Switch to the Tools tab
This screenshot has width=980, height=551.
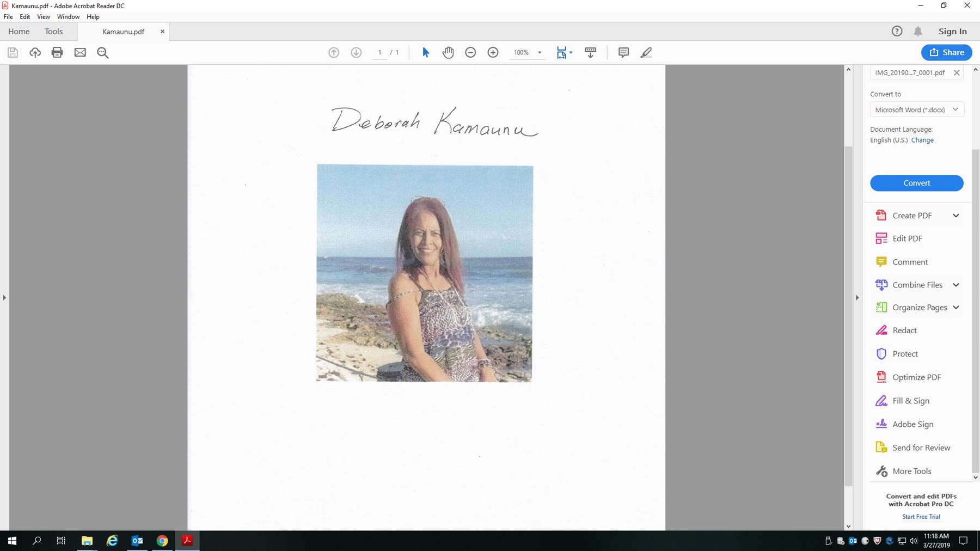53,32
